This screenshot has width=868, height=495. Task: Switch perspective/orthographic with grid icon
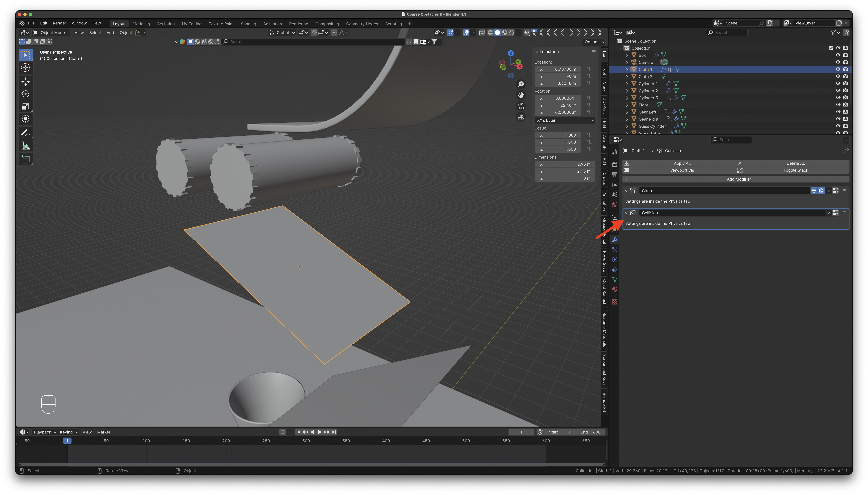point(521,117)
